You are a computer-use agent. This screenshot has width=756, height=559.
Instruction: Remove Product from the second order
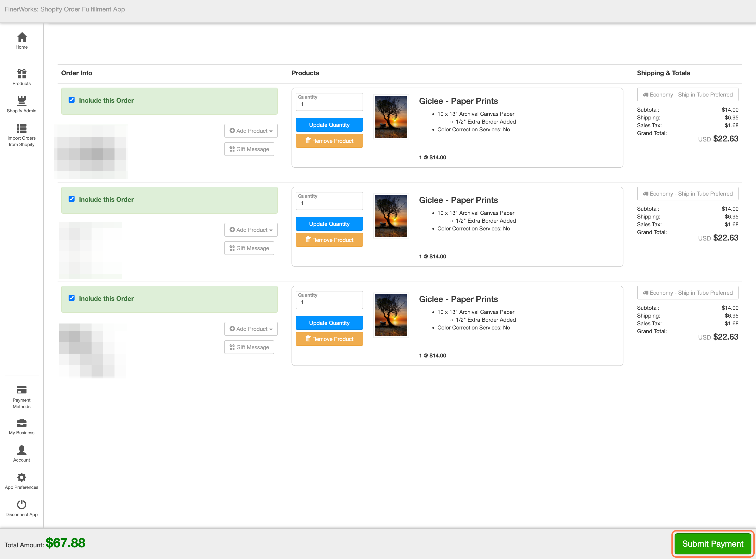pyautogui.click(x=329, y=240)
